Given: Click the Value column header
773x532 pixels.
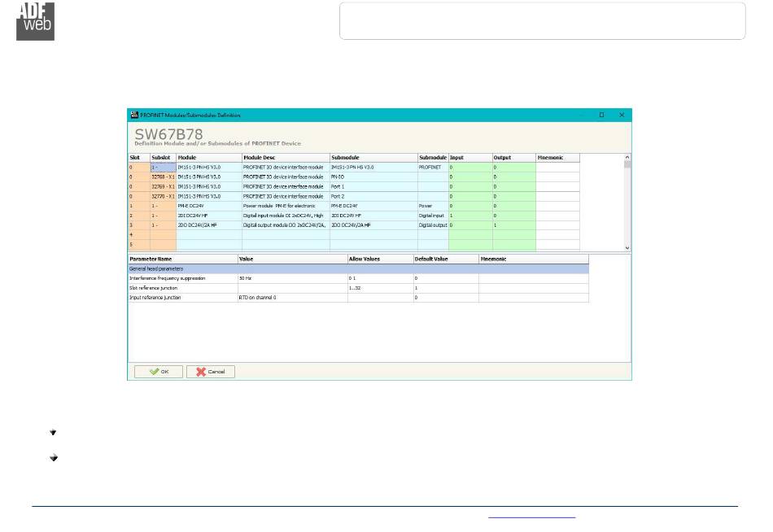Looking at the screenshot, I should pyautogui.click(x=293, y=259).
